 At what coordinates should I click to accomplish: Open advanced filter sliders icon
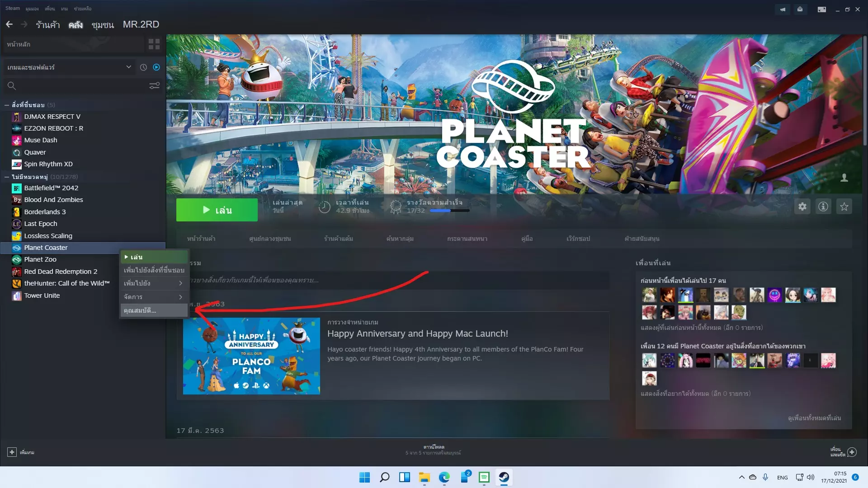[154, 86]
